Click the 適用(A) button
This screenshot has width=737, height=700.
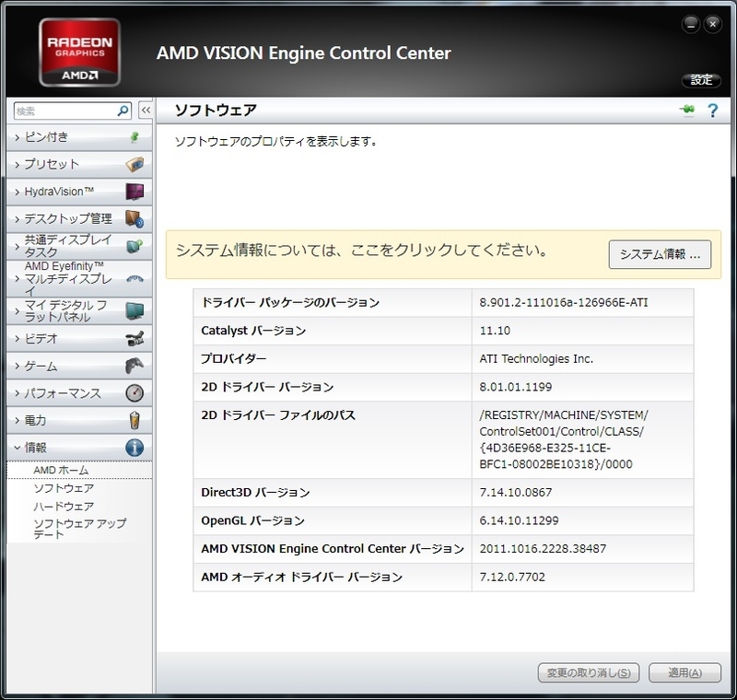click(684, 672)
